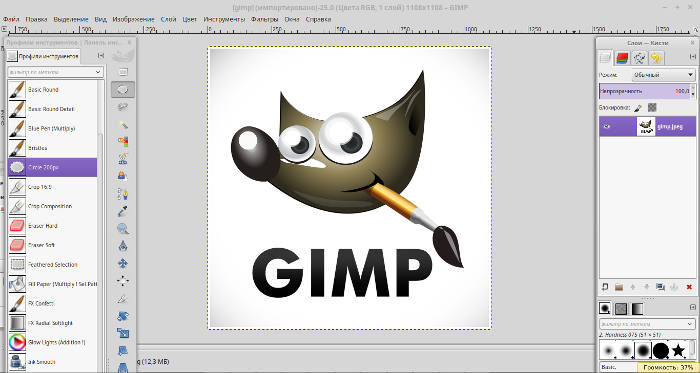Image resolution: width=700 pixels, height=373 pixels.
Task: Lower the layer with the down arrow
Action: click(x=646, y=287)
